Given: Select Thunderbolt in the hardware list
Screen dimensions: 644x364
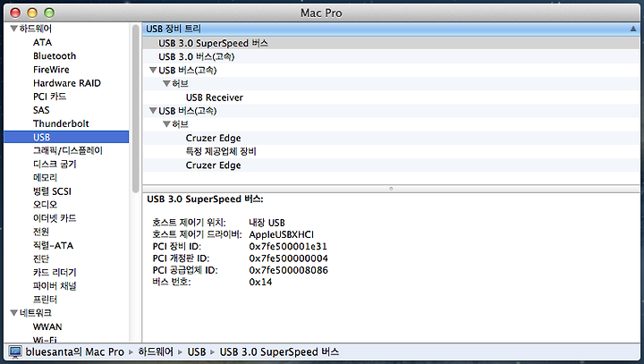Looking at the screenshot, I should (x=61, y=123).
